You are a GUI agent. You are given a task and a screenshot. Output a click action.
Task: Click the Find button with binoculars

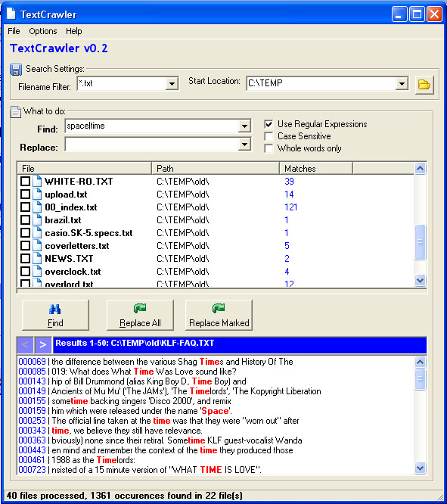[55, 315]
